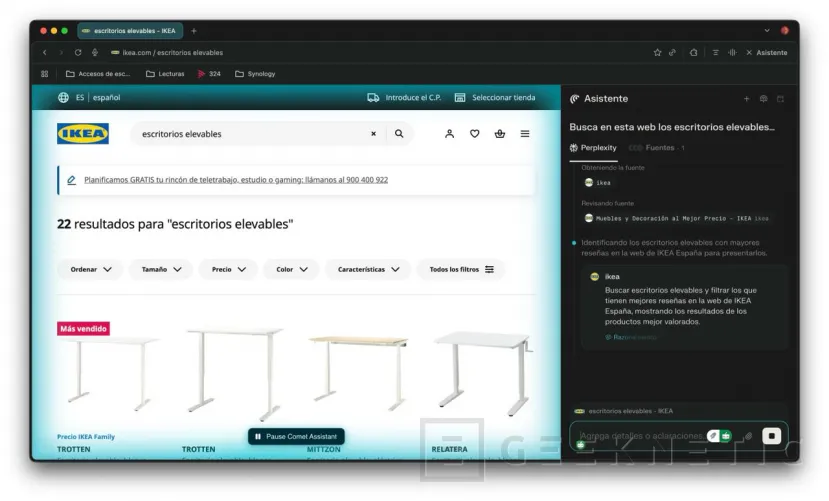The width and height of the screenshot is (829, 501).
Task: Open the 'Accesos de esc...' bookmarks folder
Action: pos(98,74)
